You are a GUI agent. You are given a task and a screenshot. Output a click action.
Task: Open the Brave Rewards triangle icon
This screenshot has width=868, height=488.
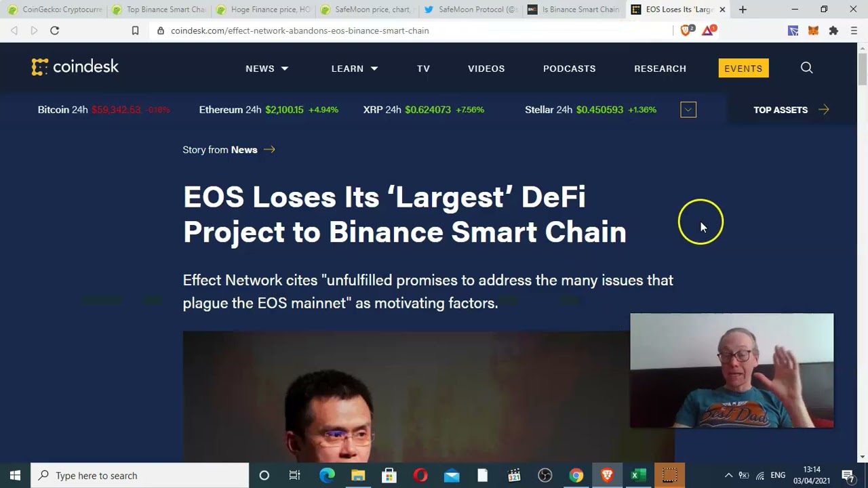tap(709, 30)
